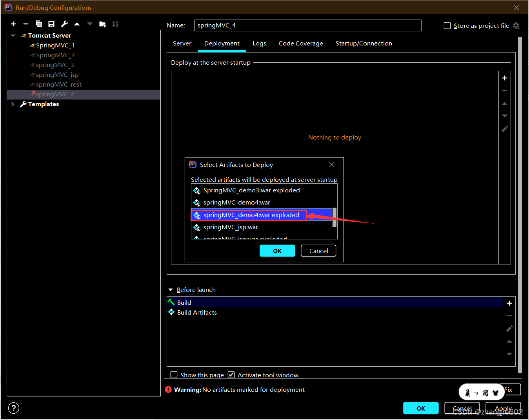Select SpringMVC_2 configuration

tap(55, 55)
